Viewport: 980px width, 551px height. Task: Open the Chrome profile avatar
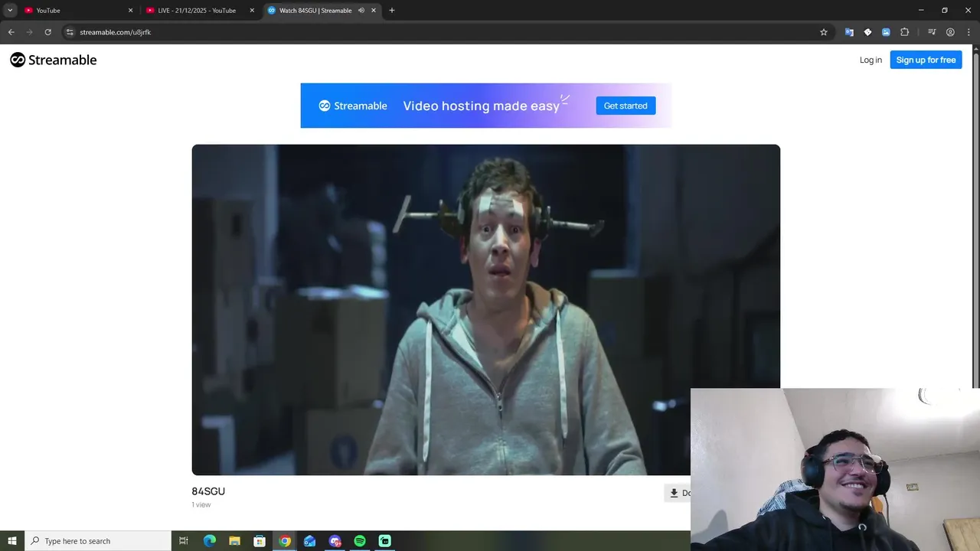[x=950, y=32]
